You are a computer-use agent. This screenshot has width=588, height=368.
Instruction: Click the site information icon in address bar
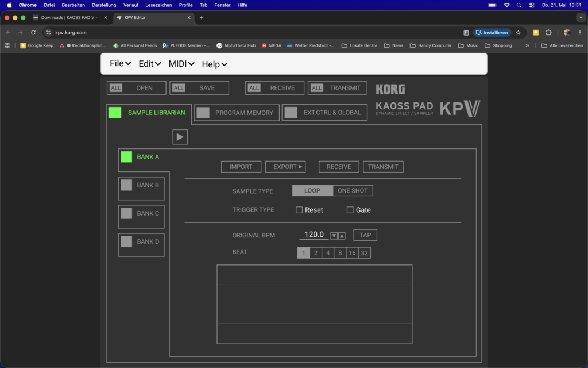[x=48, y=33]
